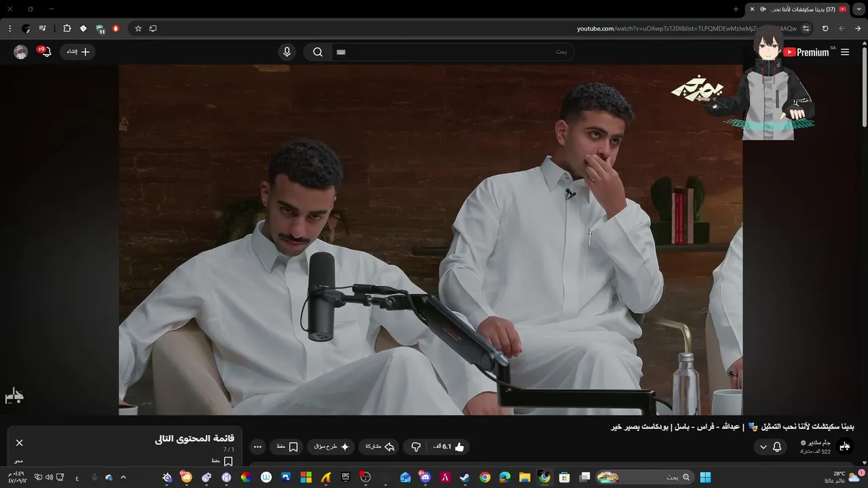
Task: Open more actions three-dot button under video
Action: (x=257, y=447)
